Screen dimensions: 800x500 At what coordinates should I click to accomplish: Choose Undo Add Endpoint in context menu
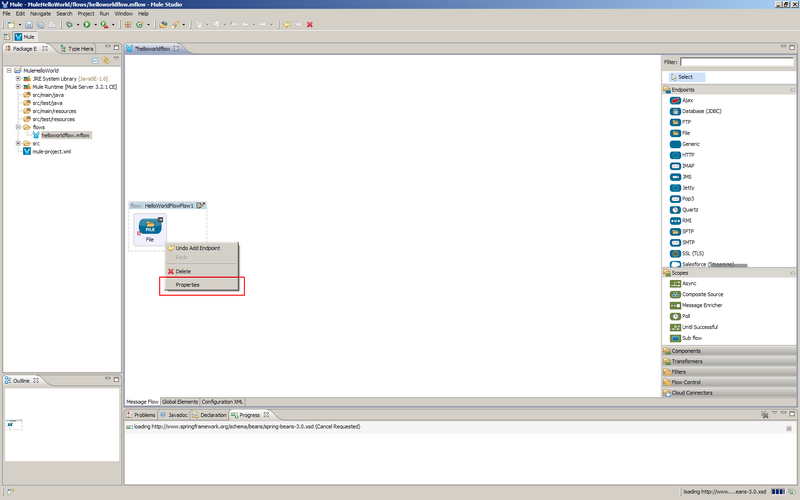[x=202, y=248]
